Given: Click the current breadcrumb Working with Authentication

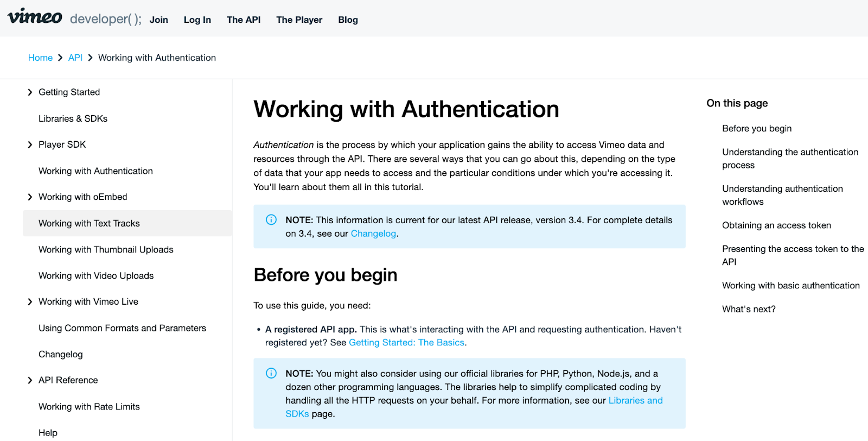Looking at the screenshot, I should pyautogui.click(x=157, y=58).
